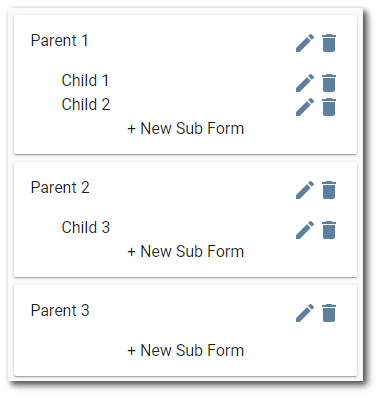
Task: Add New Sub Form under Parent 1
Action: (x=186, y=128)
